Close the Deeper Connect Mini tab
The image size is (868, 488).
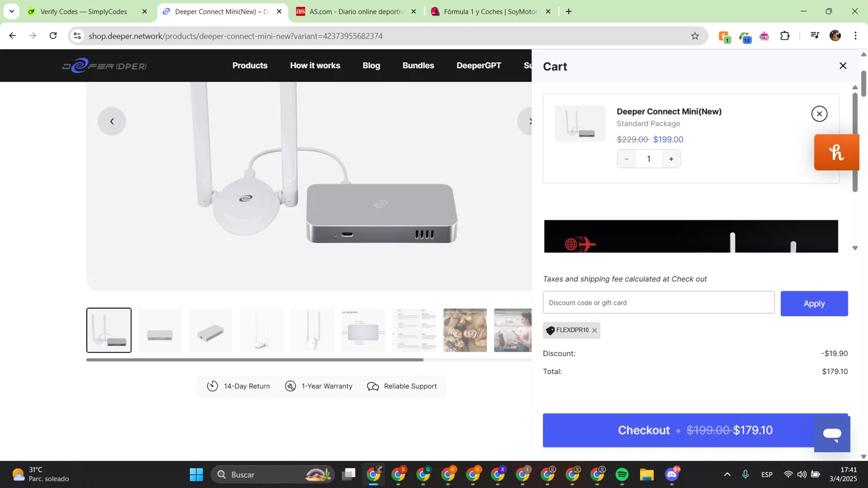coord(279,12)
